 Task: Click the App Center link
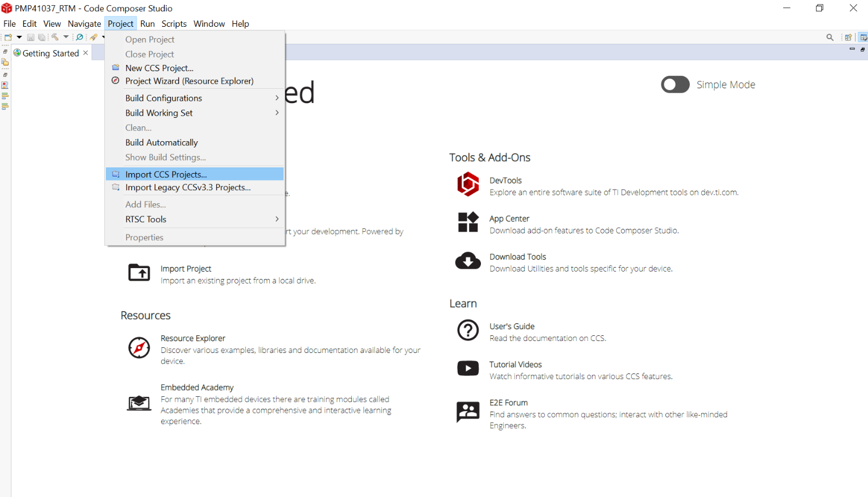pyautogui.click(x=509, y=219)
